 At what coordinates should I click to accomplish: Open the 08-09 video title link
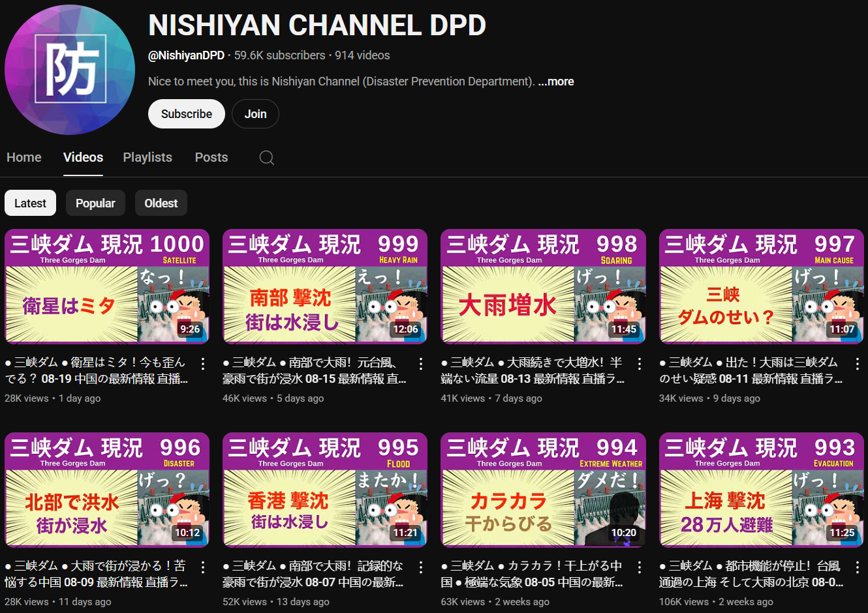[97, 574]
